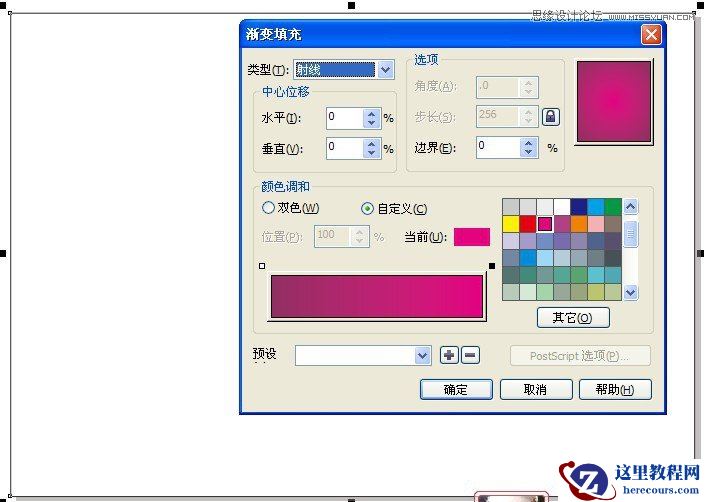
Task: Select the gradient end marker (black square)
Action: tap(492, 266)
